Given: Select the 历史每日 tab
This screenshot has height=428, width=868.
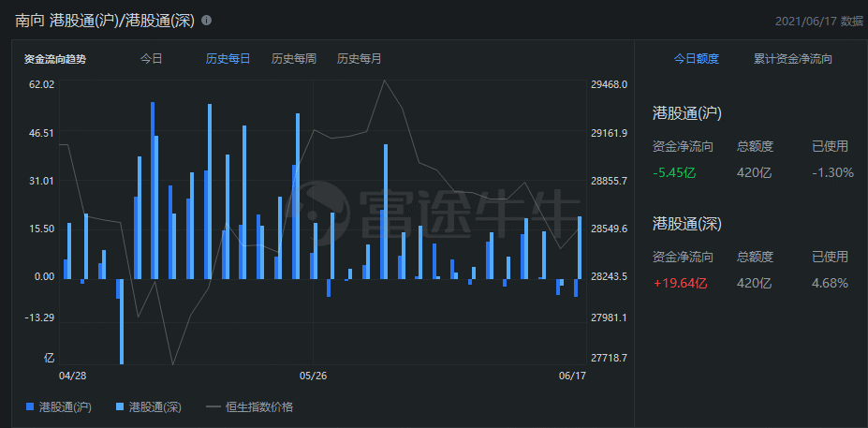Looking at the screenshot, I should tap(228, 59).
